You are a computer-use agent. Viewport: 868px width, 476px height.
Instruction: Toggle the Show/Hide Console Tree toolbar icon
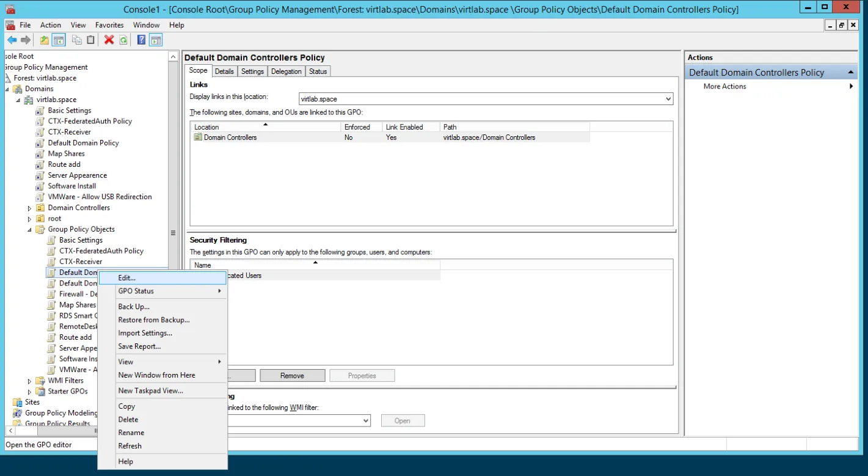point(59,40)
